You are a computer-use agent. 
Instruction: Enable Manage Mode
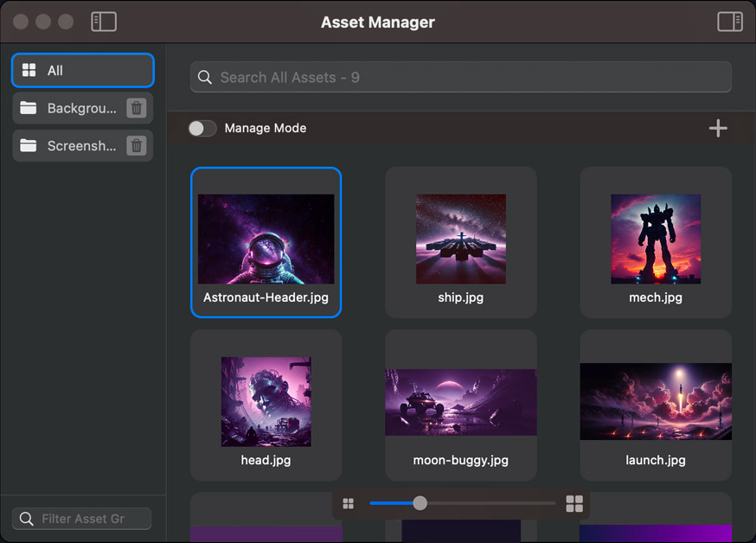point(202,128)
